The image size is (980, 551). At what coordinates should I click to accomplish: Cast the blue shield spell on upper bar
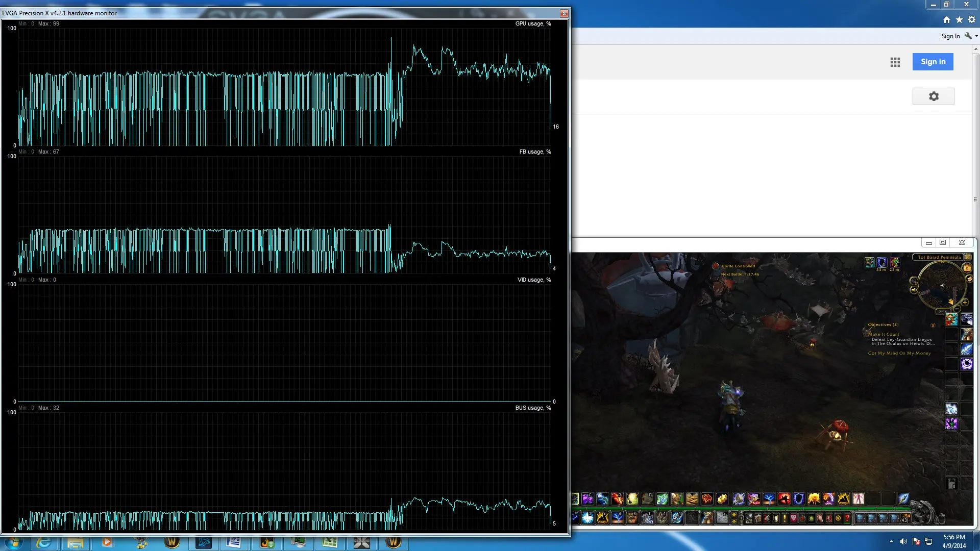click(x=799, y=498)
